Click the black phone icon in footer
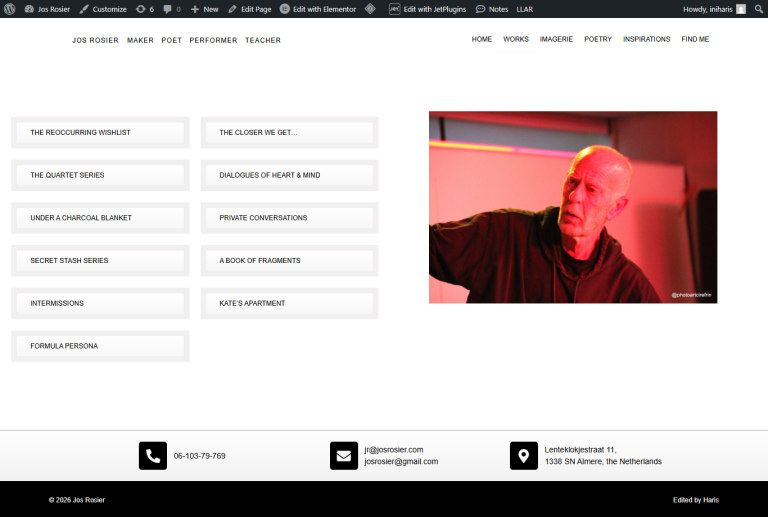The width and height of the screenshot is (768, 517). pos(152,456)
